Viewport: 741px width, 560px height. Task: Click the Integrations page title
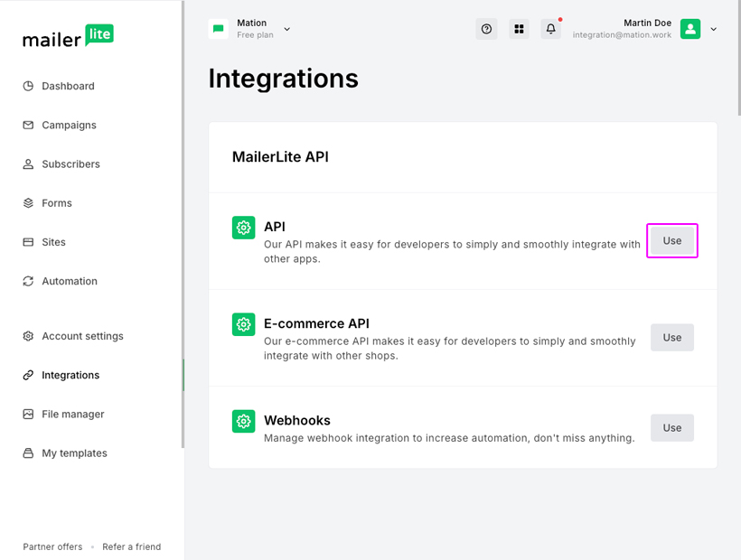click(284, 79)
